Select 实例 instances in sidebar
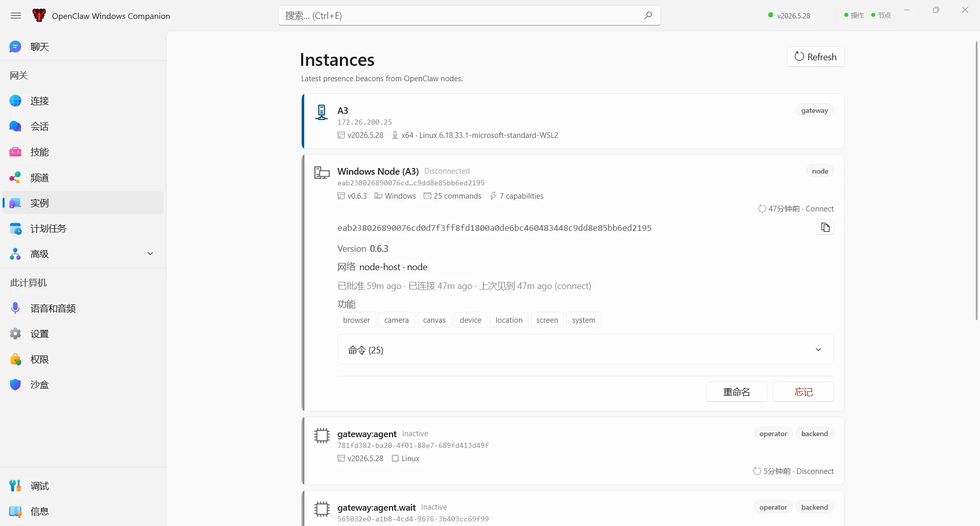The height and width of the screenshot is (526, 980). (x=83, y=203)
